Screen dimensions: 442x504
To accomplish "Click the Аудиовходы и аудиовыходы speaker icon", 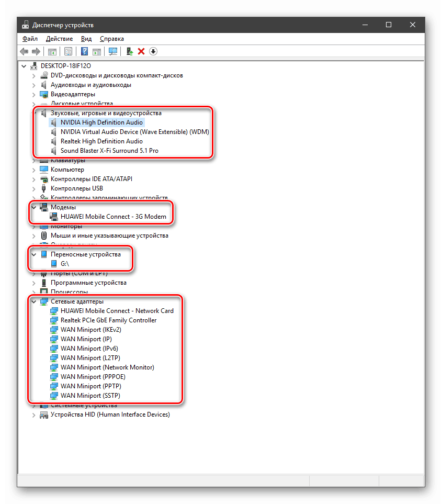I will [x=44, y=85].
